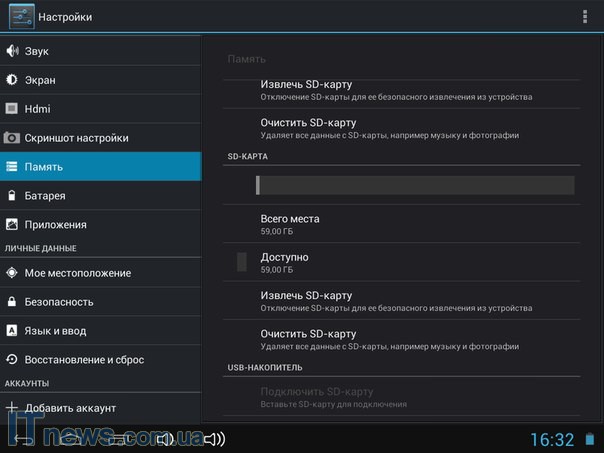
Task: Click the Приложения apps icon
Action: point(12,225)
